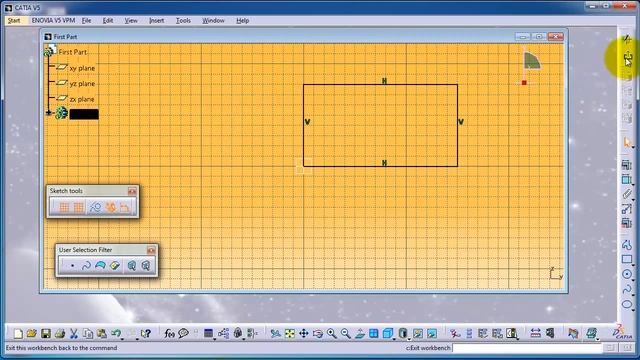Toggle Point Filter in User Selection Filter
Screen dimensions: 640x360
coord(72,266)
